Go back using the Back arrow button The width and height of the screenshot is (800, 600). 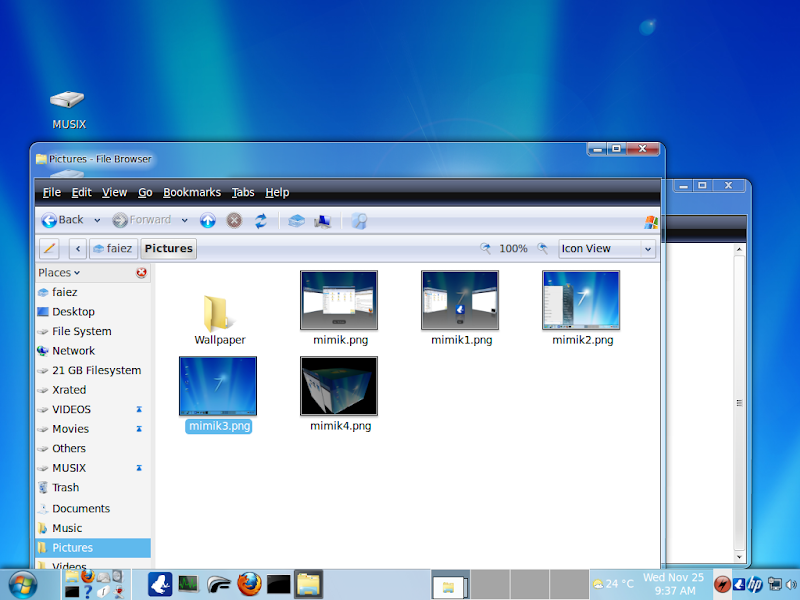point(62,220)
